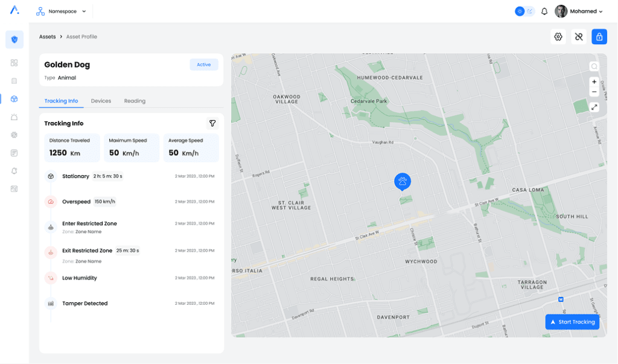This screenshot has height=364, width=618.
Task: Switch to the Devices tab
Action: click(x=101, y=101)
